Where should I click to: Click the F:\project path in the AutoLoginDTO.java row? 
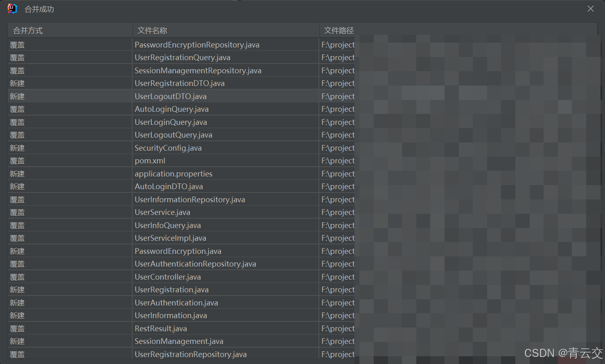coord(338,187)
